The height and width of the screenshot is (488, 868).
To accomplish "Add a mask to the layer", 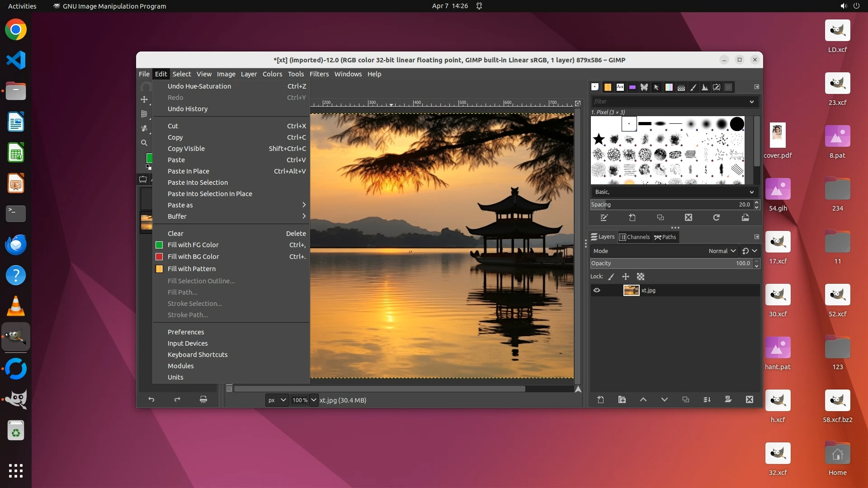I will pos(728,399).
